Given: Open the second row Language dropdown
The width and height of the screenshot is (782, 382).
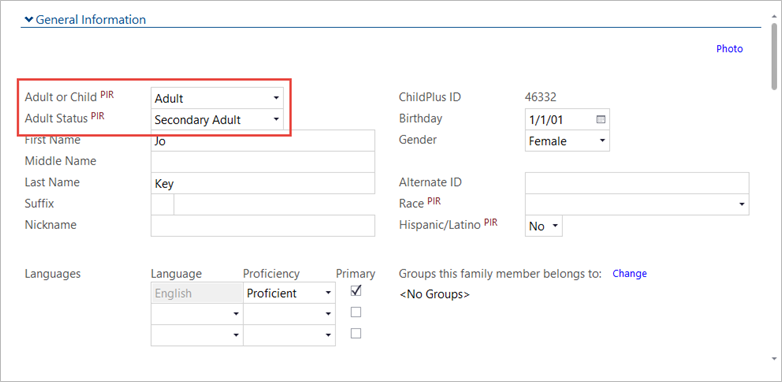Looking at the screenshot, I should [x=197, y=314].
